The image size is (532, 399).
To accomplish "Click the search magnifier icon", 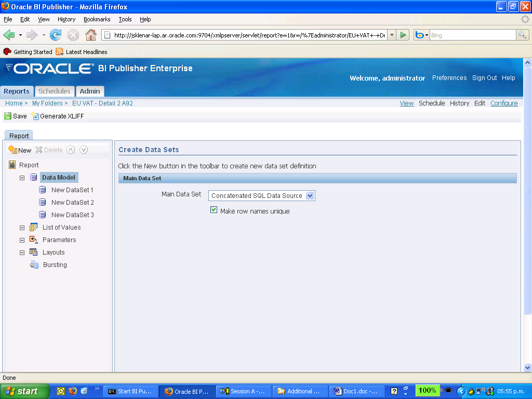I will [522, 35].
